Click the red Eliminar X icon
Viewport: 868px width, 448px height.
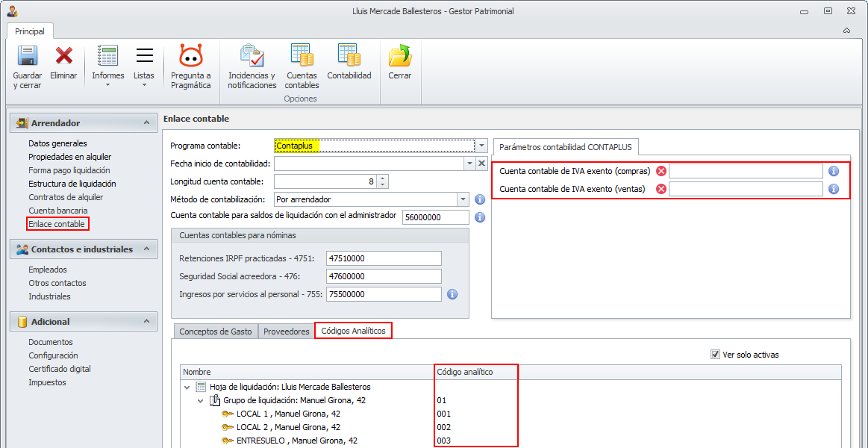pos(63,56)
